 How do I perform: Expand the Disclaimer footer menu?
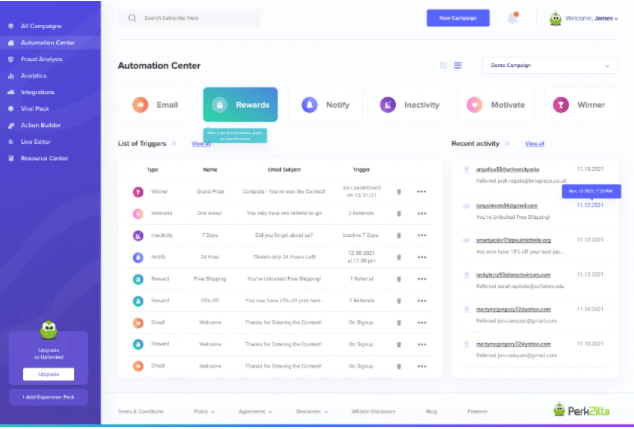coord(312,412)
